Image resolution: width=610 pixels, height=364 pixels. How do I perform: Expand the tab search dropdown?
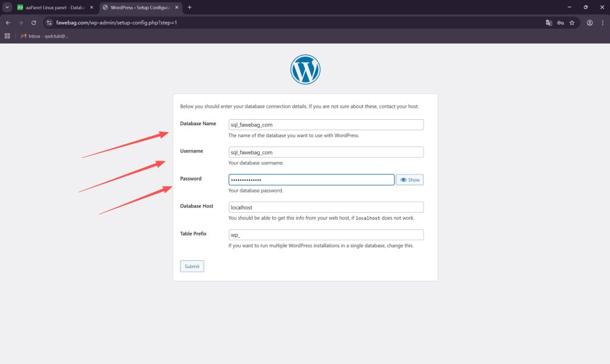(x=7, y=7)
